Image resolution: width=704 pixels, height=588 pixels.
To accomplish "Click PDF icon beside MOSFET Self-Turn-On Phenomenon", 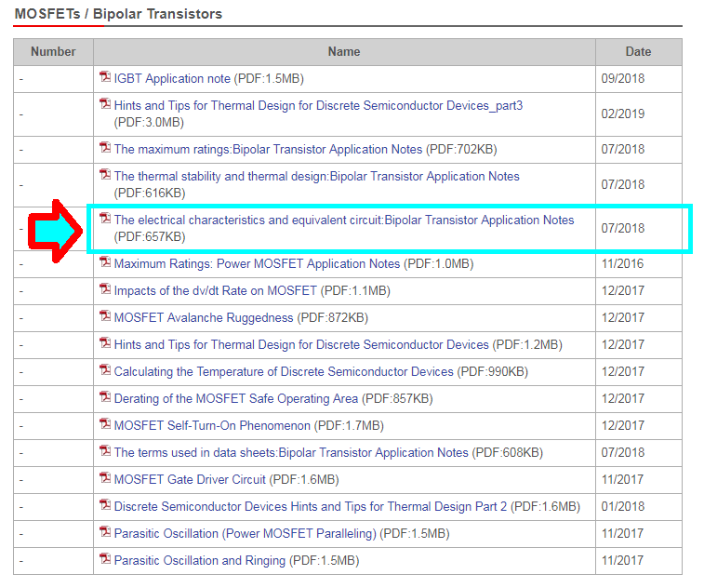I will [x=105, y=423].
